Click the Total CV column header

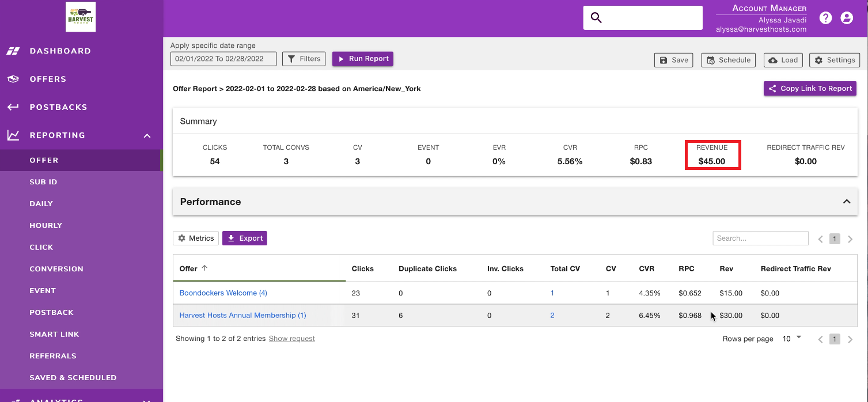coord(566,269)
